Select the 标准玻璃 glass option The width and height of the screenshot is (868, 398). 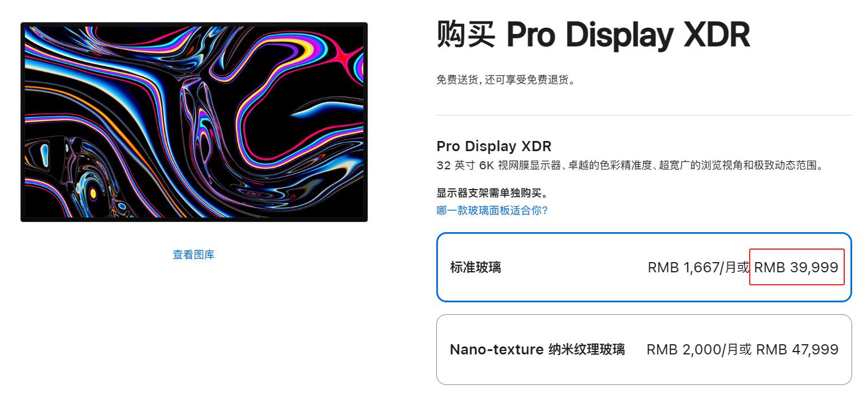(x=643, y=267)
